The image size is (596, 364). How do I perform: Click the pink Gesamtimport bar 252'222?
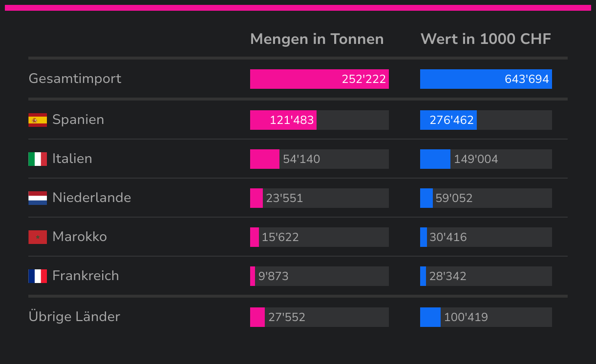pos(319,79)
